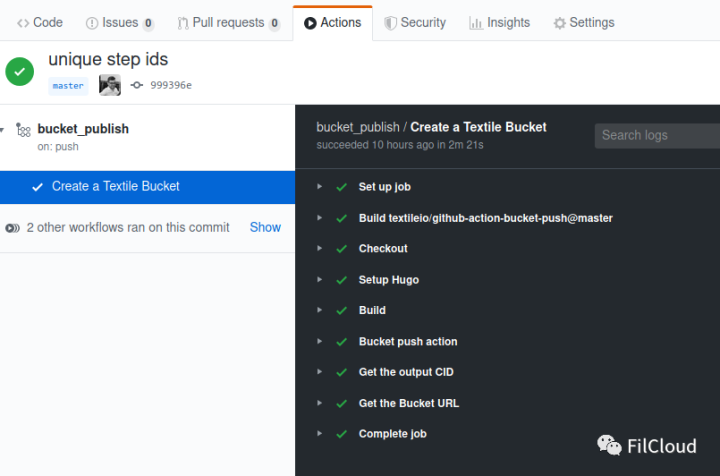Collapse the bucket_publish workflow triangle
The width and height of the screenshot is (720, 476).
(2, 130)
